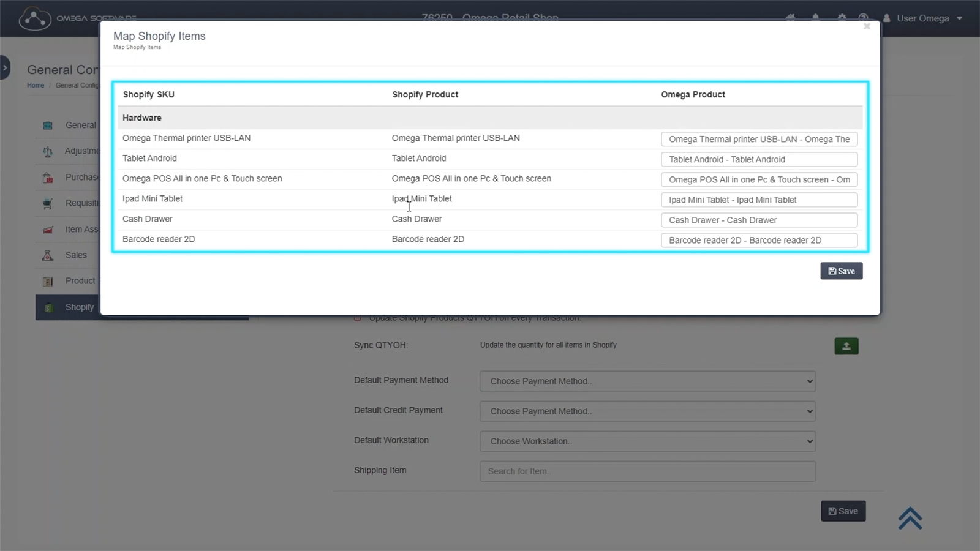980x551 pixels.
Task: Click Shopify SKU cell 'Omega Thermal printer USB-LAN'
Action: (x=186, y=138)
